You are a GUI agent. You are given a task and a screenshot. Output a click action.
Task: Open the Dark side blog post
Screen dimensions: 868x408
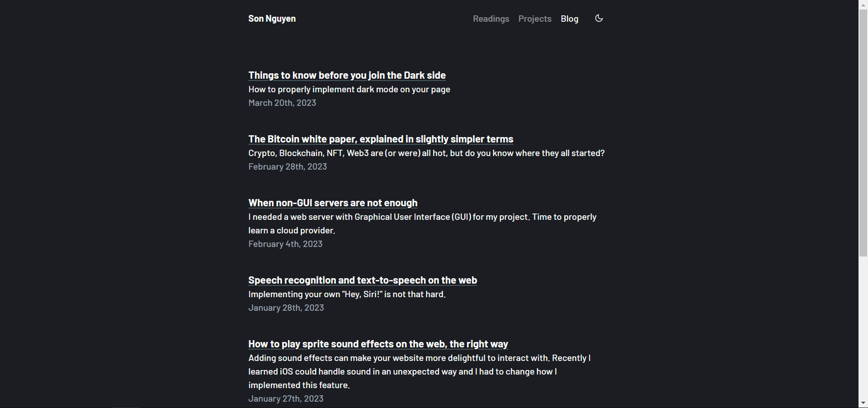pos(347,76)
